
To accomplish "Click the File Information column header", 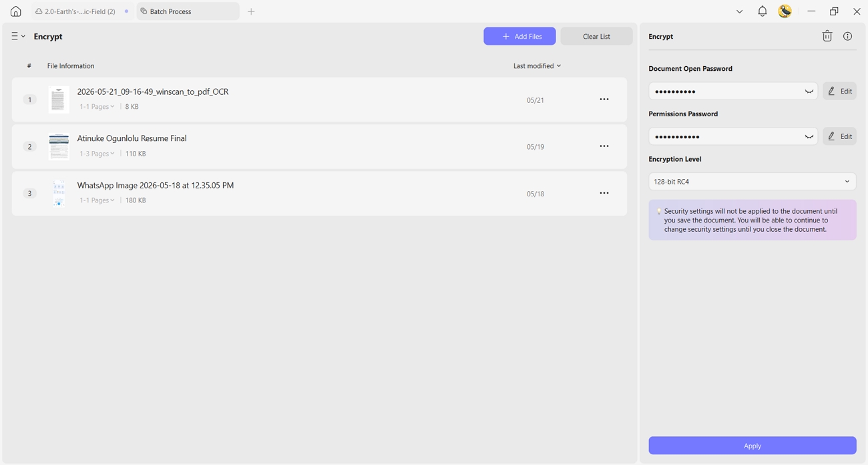I will tap(71, 65).
